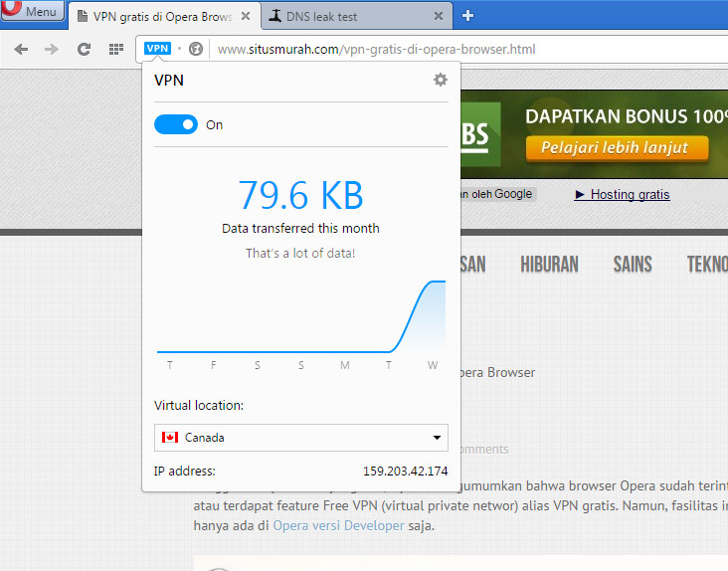Turn off the VPN switch
This screenshot has width=728, height=571.
(176, 124)
